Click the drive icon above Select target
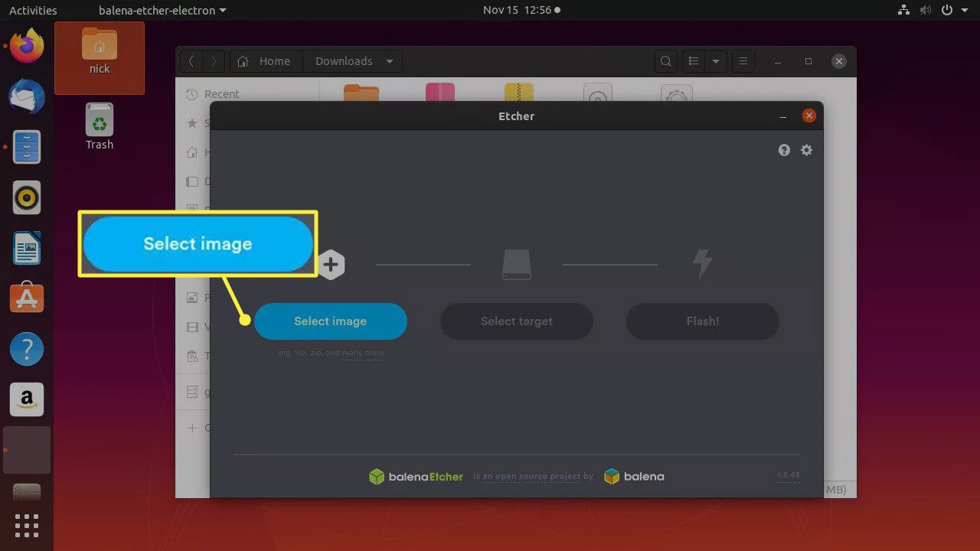 [x=517, y=265]
